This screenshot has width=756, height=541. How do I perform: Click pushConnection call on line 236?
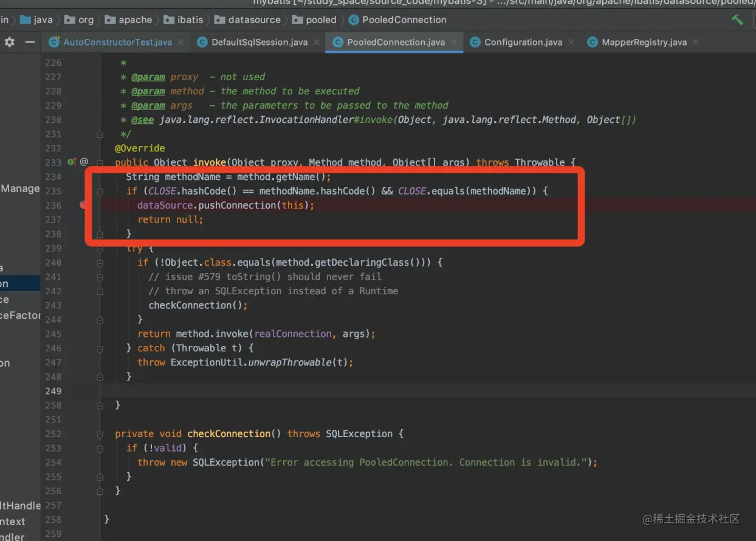tap(238, 205)
